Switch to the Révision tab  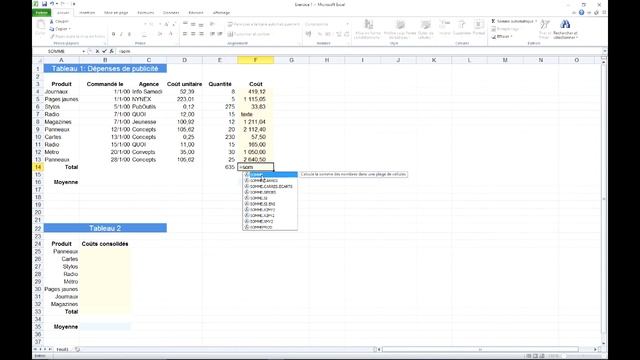196,13
